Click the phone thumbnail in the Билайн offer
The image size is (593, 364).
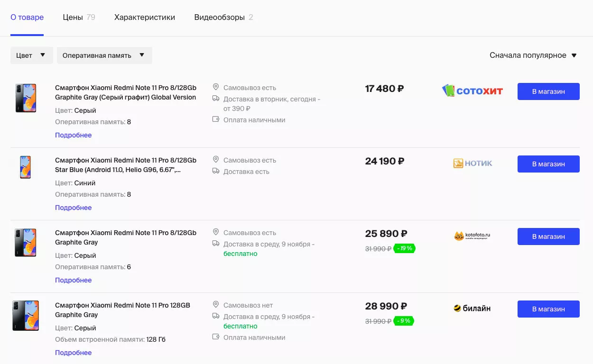click(26, 316)
